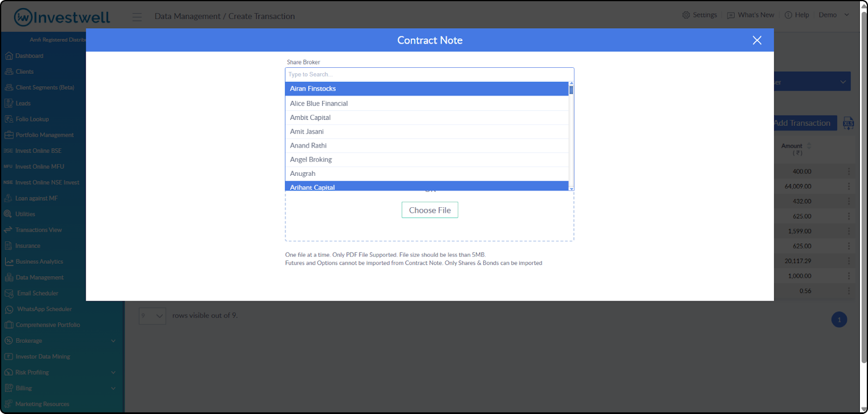
Task: Select Anand Rathi broker
Action: click(426, 145)
